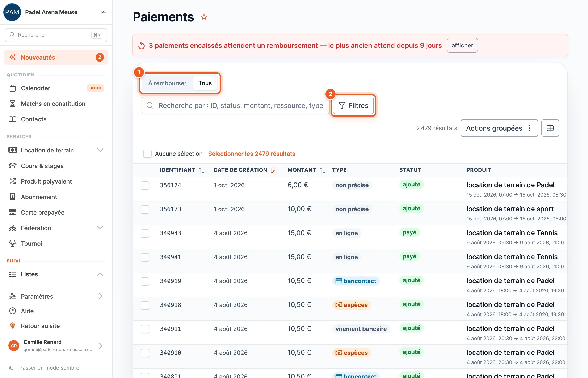Image resolution: width=588 pixels, height=378 pixels.
Task: Check the row for payment 356173
Action: [x=145, y=209]
